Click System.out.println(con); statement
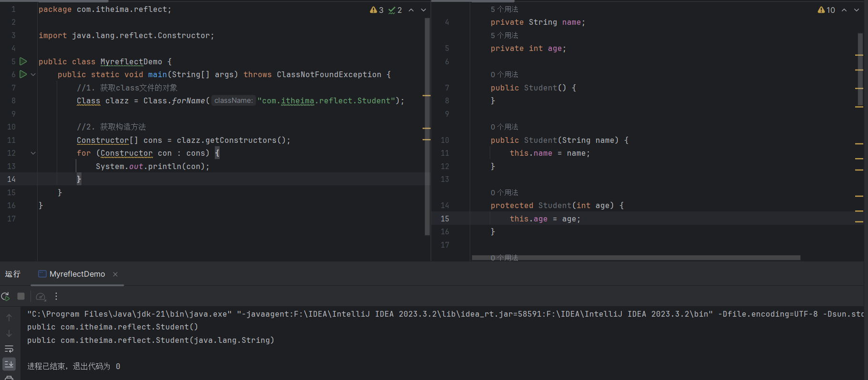This screenshot has height=380, width=868. click(x=152, y=166)
